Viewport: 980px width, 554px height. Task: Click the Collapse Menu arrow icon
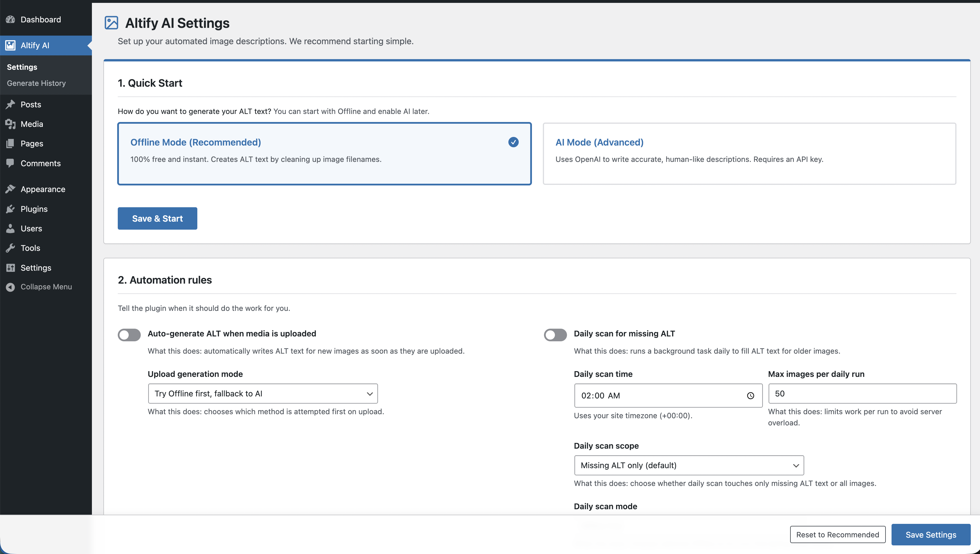10,287
